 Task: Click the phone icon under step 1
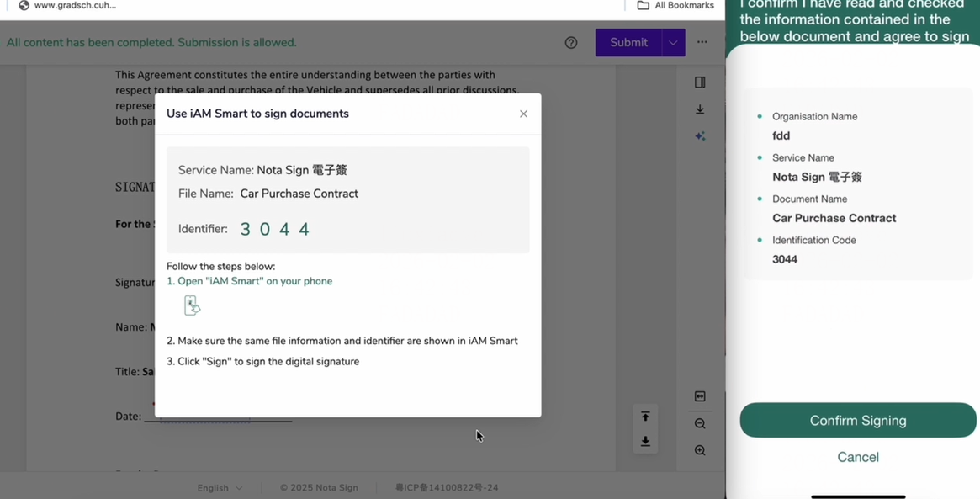192,305
